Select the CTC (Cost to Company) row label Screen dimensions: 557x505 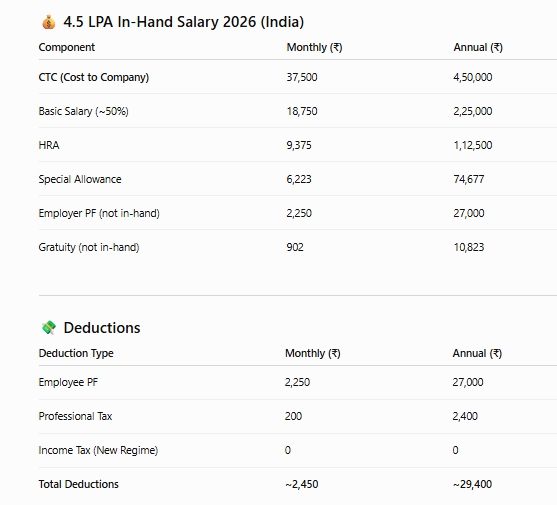pyautogui.click(x=94, y=77)
